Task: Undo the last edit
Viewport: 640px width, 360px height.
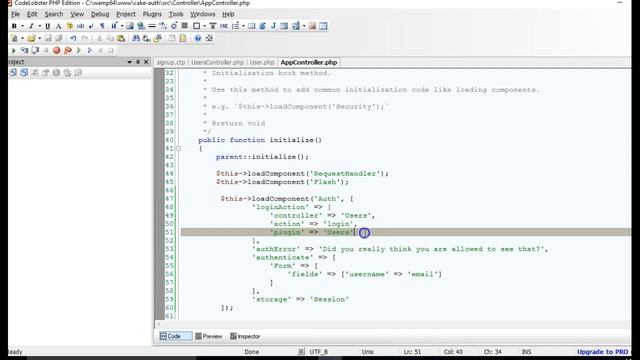Action: 73,38
